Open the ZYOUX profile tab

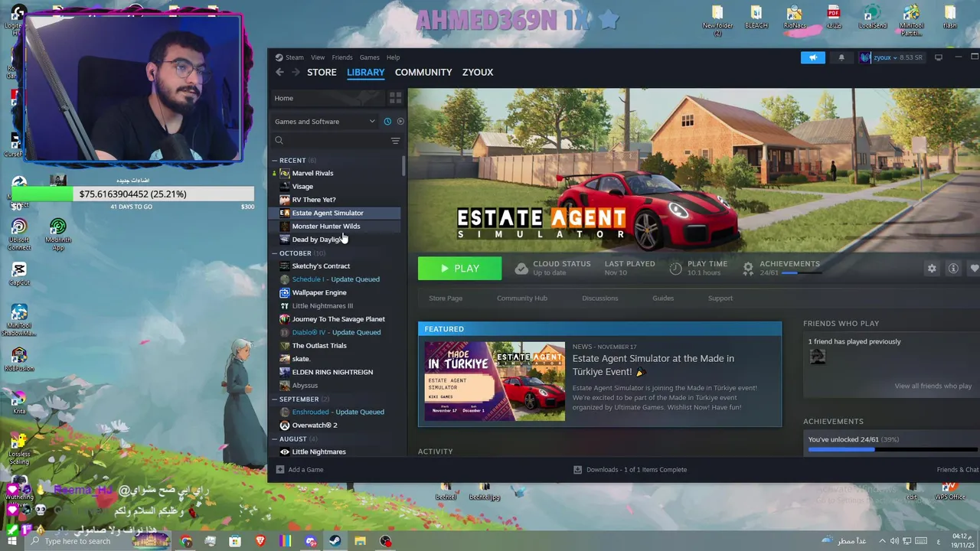point(478,72)
